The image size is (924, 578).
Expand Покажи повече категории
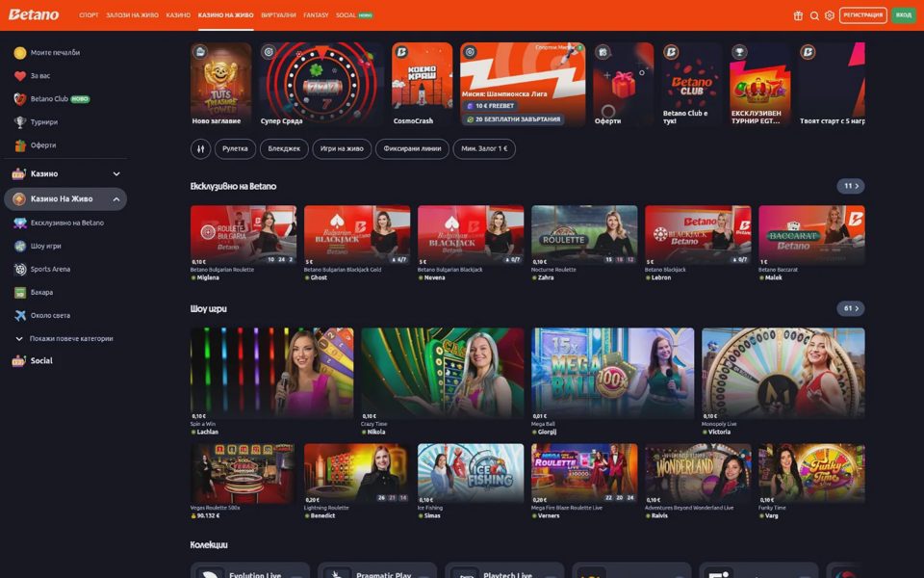[64, 338]
